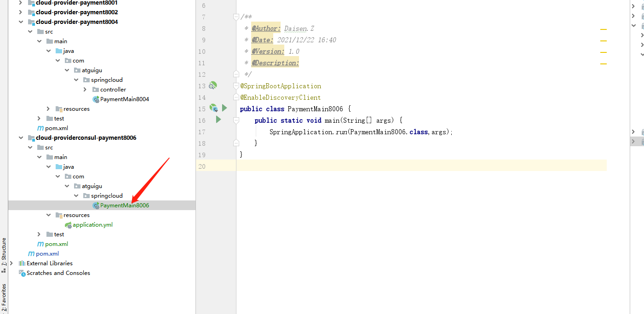Open application.yml Spring config file
Viewport: 644px width, 314px height.
coord(89,225)
